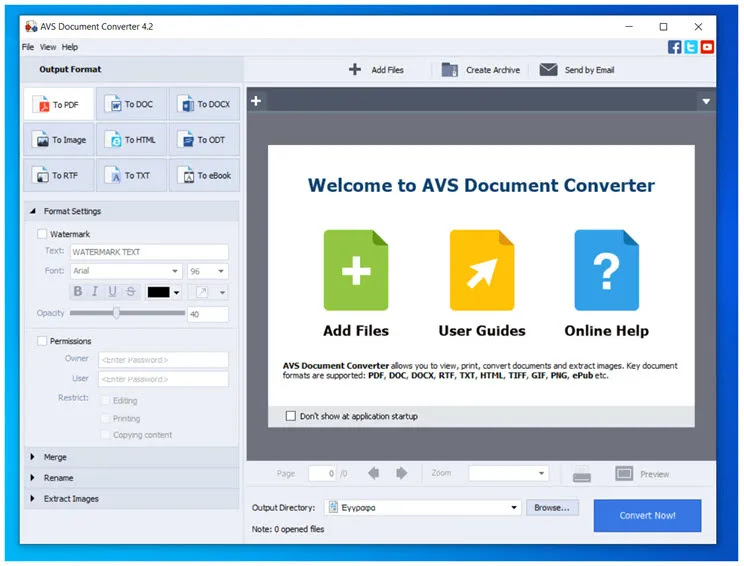Select the To RTF output format

[x=59, y=176]
